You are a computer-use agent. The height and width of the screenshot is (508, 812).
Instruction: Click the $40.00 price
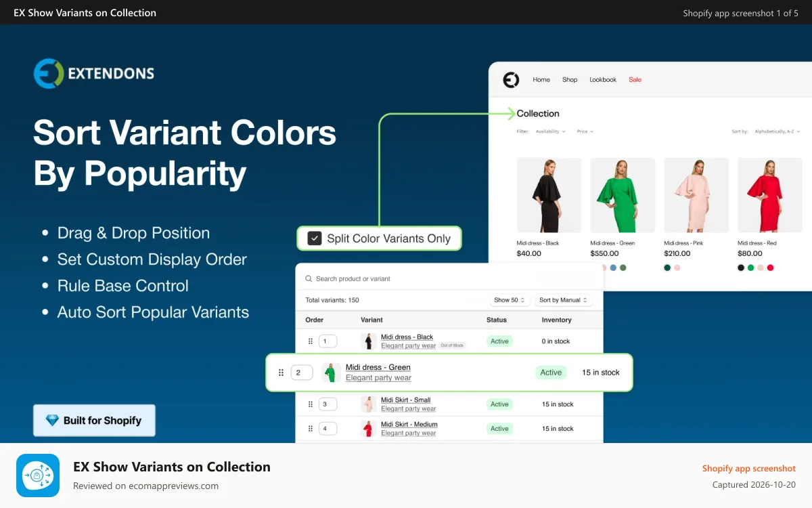point(529,253)
